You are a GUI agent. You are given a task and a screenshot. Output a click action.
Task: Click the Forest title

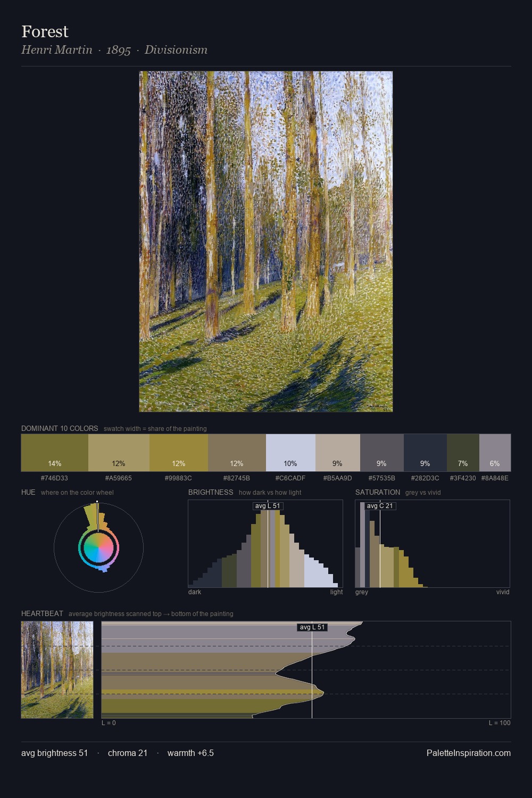click(x=45, y=32)
